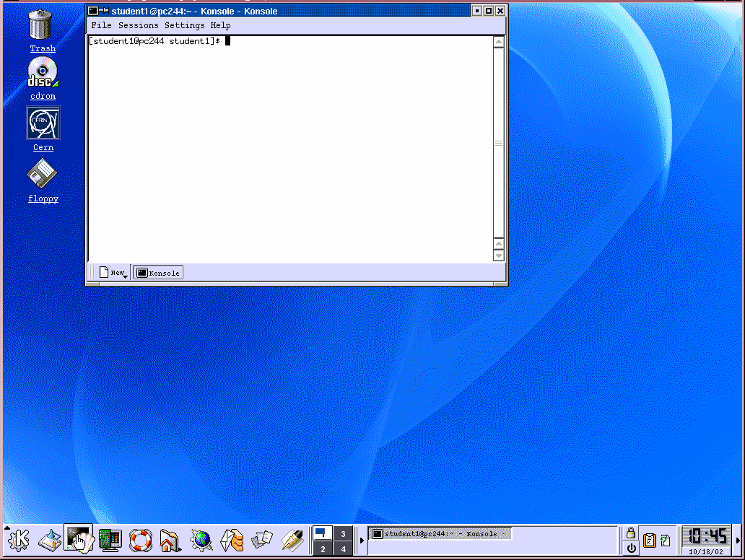Launch the text editor pen icon

[292, 540]
